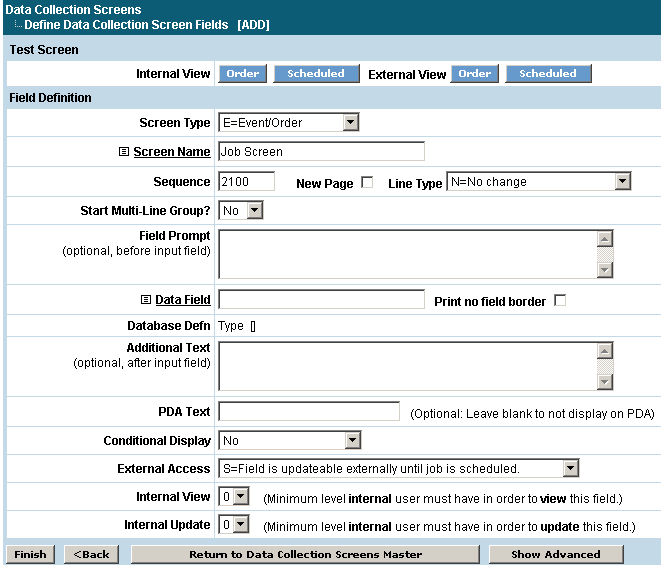Open Start Multi-Line Group dropdown
Screen dimensions: 661x565
tap(241, 210)
